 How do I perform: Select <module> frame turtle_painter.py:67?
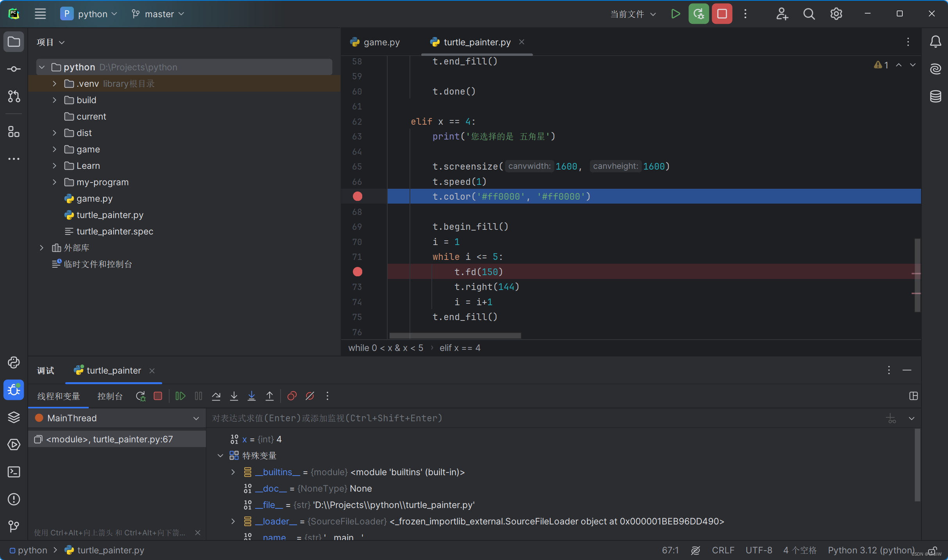pyautogui.click(x=117, y=439)
